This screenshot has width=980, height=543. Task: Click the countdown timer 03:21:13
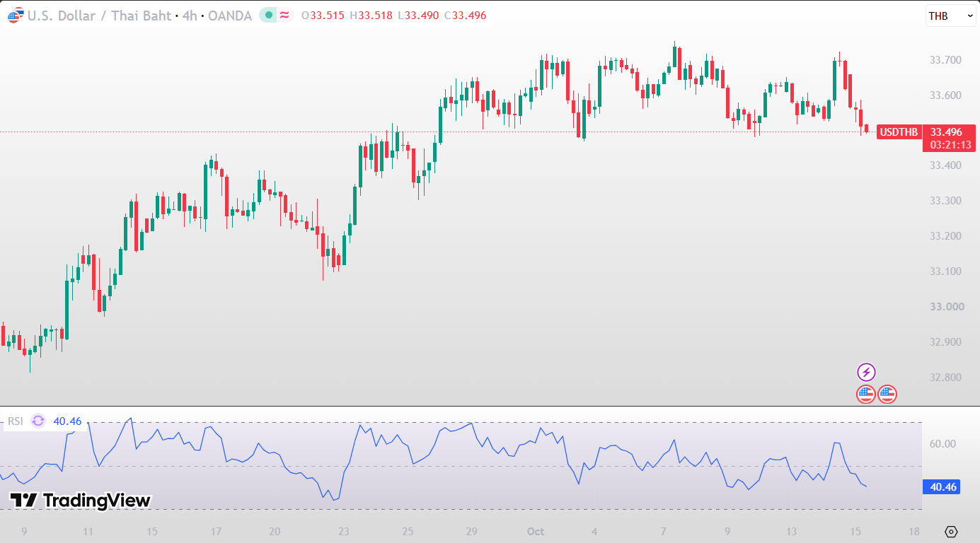pos(950,145)
